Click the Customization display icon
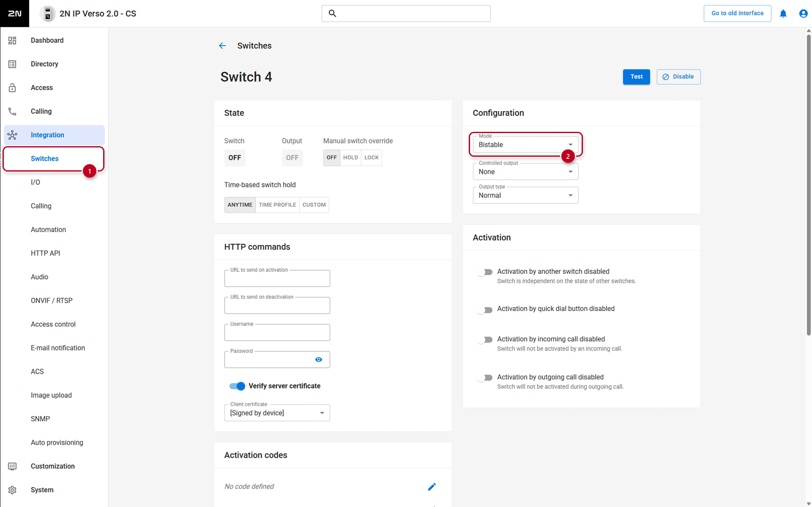 (x=12, y=466)
